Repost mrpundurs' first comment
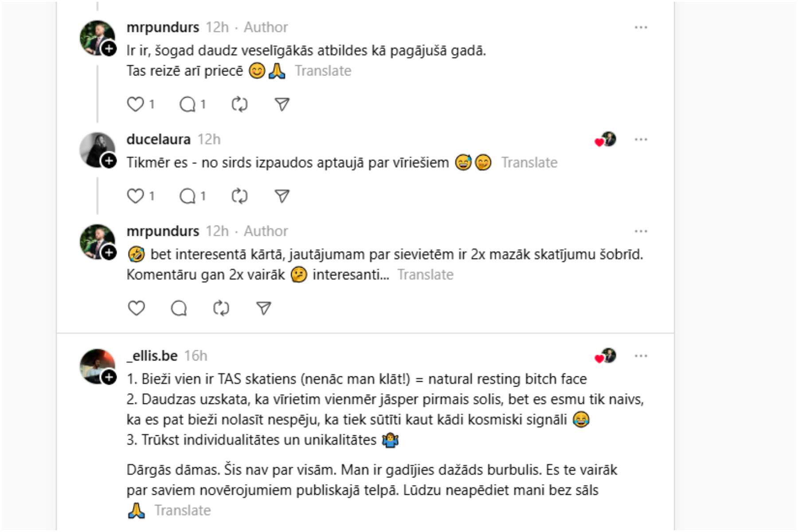 click(239, 105)
